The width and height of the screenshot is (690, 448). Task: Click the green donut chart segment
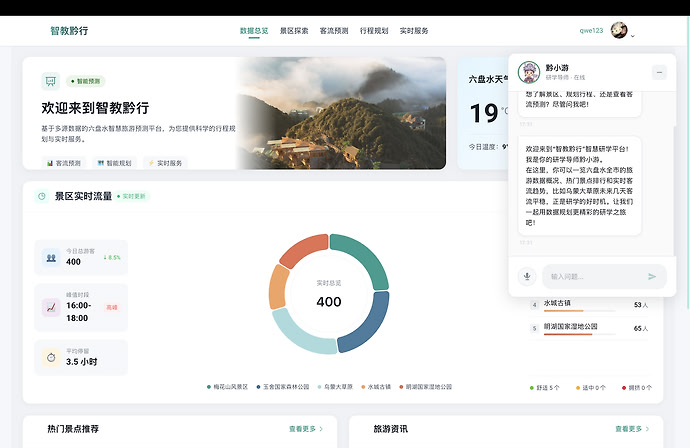(x=367, y=257)
